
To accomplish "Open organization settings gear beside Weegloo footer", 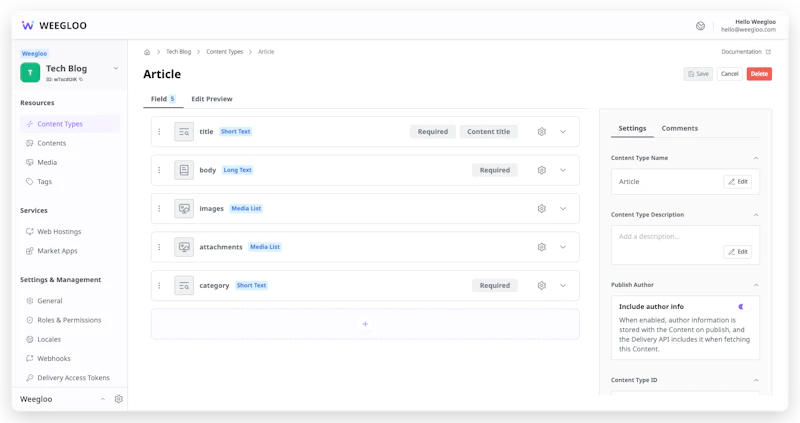I will (x=119, y=399).
